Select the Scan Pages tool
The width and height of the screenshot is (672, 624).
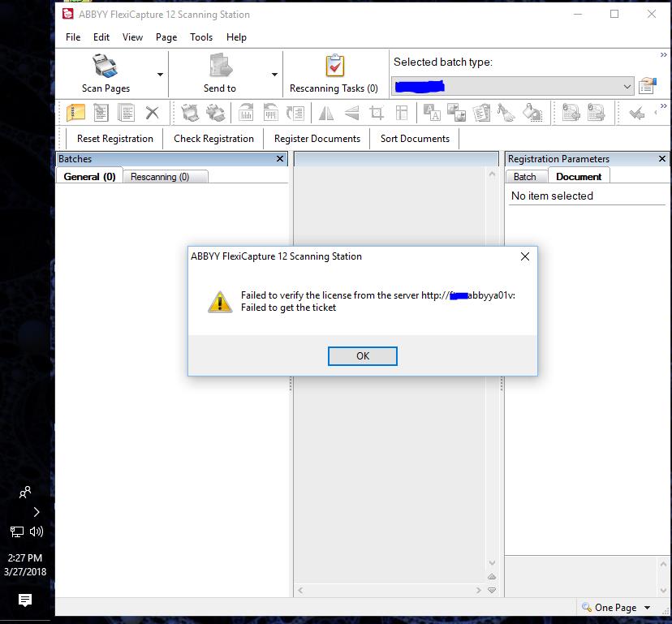coord(105,71)
